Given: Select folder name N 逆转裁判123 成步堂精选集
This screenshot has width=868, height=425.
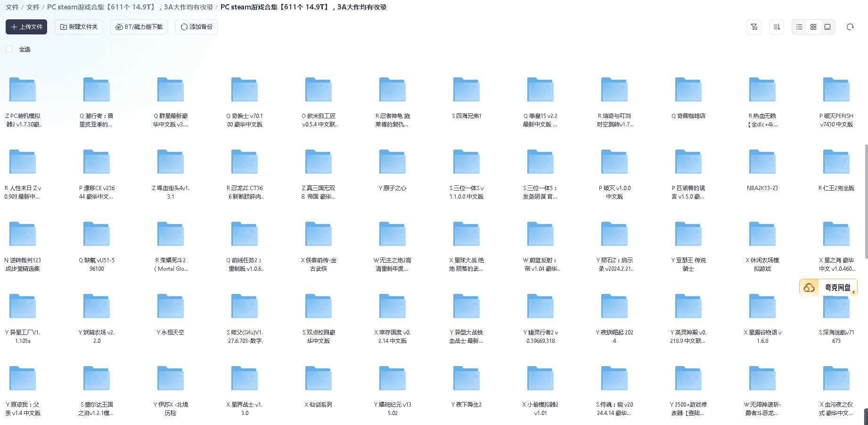Looking at the screenshot, I should pos(23,264).
